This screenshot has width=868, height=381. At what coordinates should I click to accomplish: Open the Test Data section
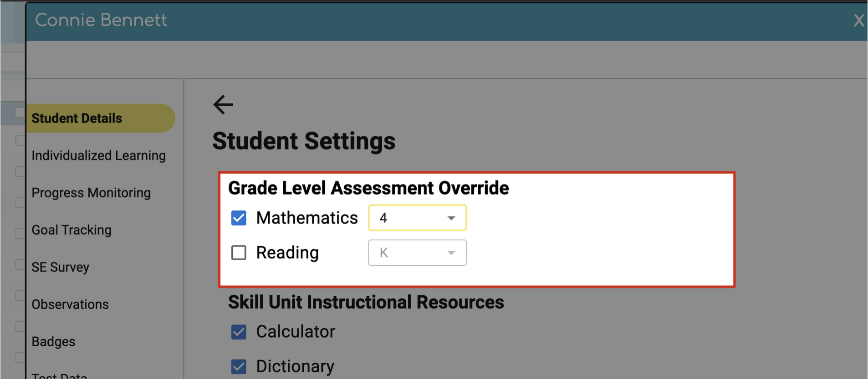(x=59, y=376)
